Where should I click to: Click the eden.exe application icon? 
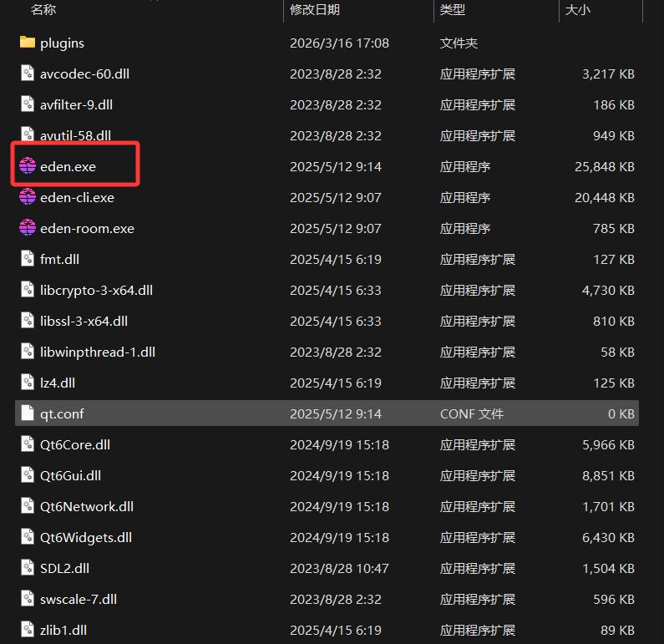click(28, 166)
